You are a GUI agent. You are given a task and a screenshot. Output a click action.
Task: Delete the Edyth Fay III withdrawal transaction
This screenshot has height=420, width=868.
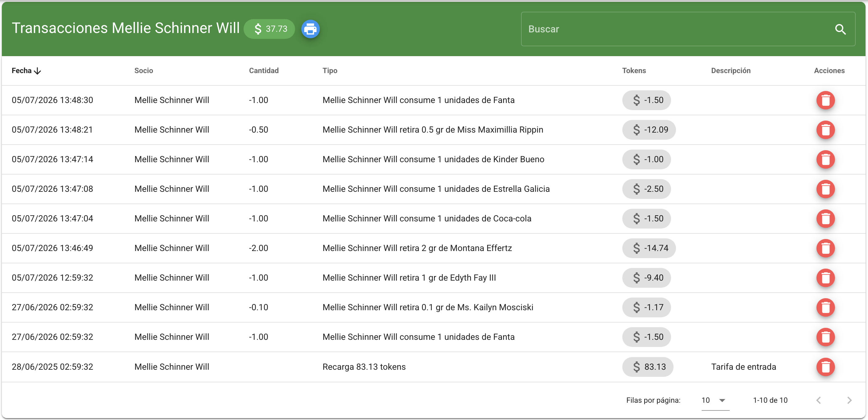pyautogui.click(x=825, y=278)
